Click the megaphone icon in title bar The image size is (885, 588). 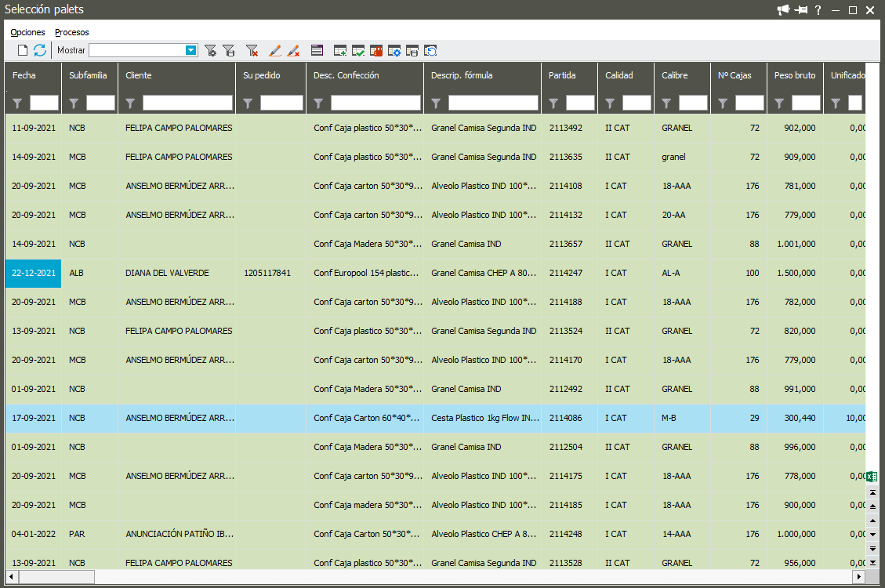coord(783,10)
